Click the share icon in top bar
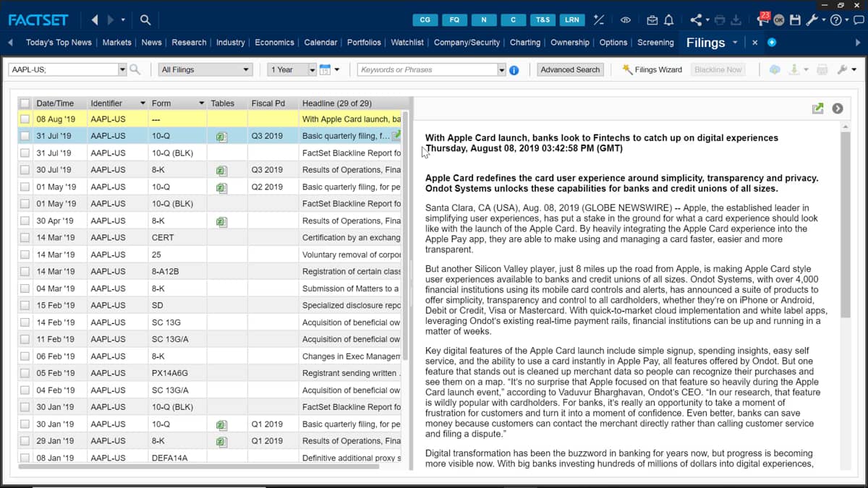 696,20
